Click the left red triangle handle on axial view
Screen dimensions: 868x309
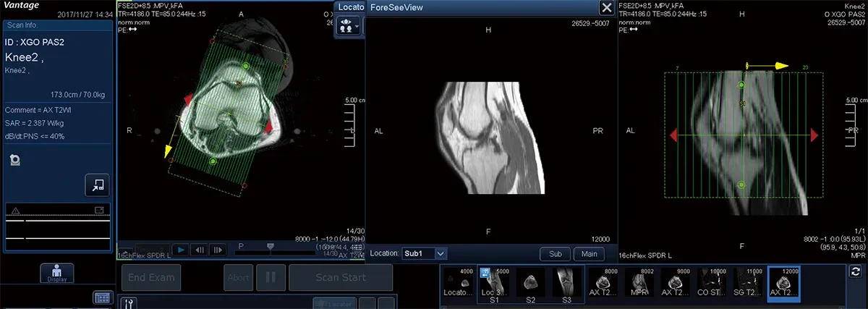[x=187, y=98]
